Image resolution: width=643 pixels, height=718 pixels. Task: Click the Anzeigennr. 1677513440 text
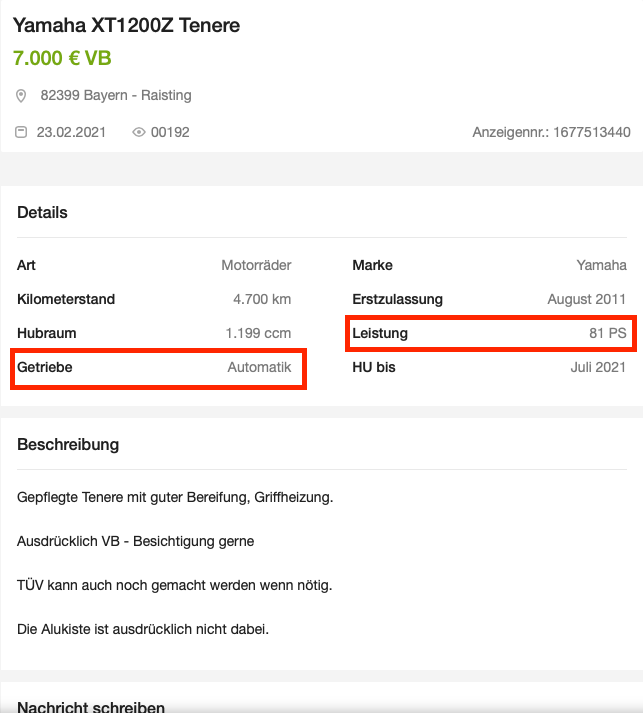pyautogui.click(x=551, y=132)
